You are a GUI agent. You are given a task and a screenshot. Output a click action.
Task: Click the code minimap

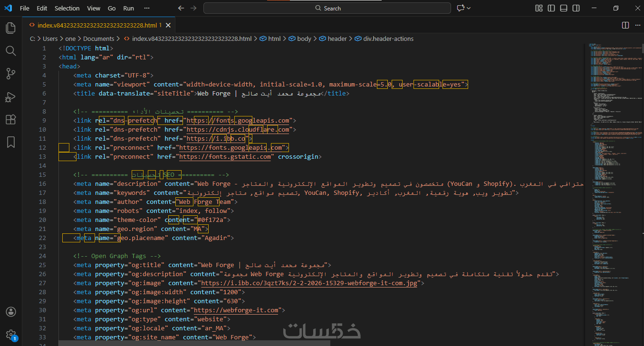coord(613,195)
